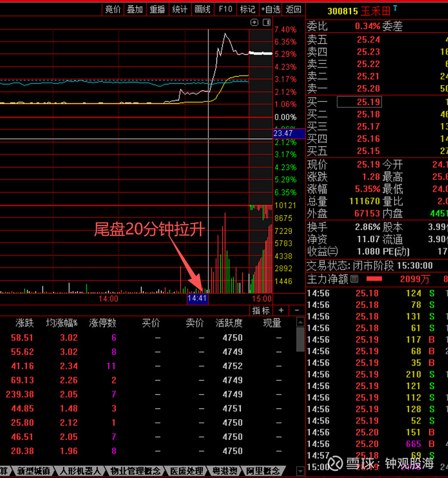Click the 叠加 overlay button
The height and width of the screenshot is (478, 448).
(135, 10)
